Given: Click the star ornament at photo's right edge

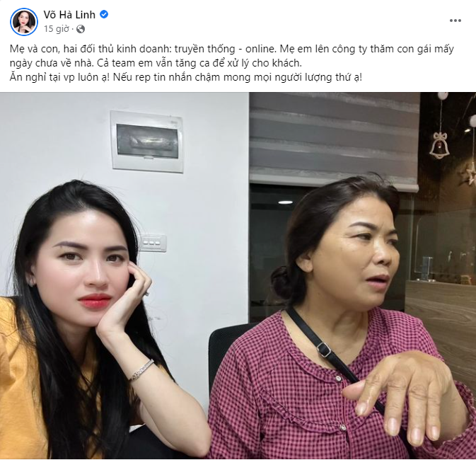Looking at the screenshot, I should (x=472, y=175).
